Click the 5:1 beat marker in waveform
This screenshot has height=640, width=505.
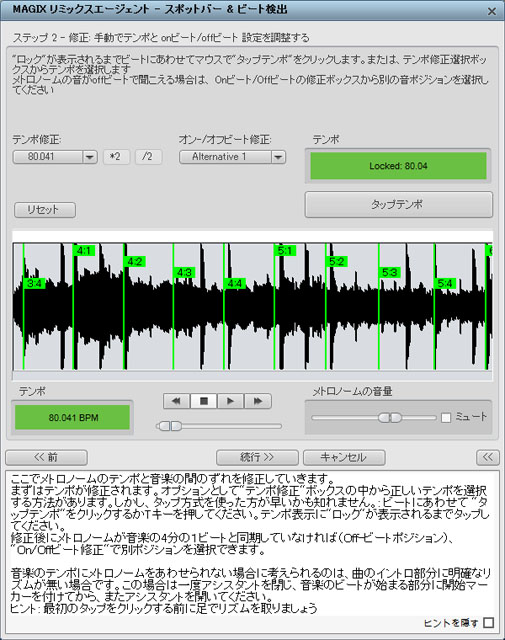pos(285,250)
